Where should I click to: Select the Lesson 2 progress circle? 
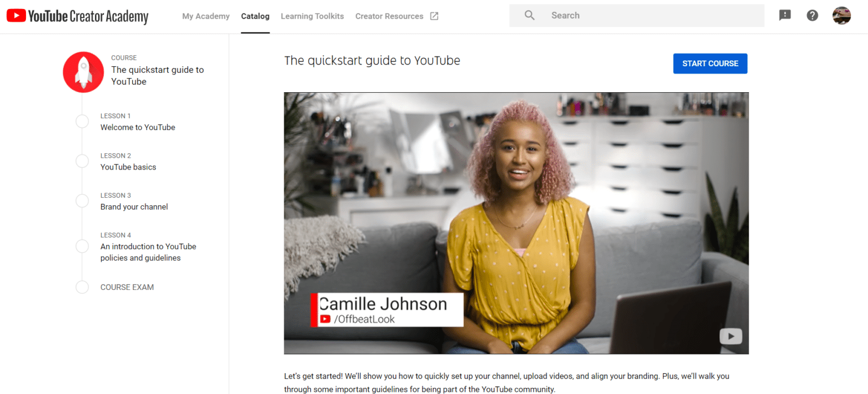tap(83, 161)
